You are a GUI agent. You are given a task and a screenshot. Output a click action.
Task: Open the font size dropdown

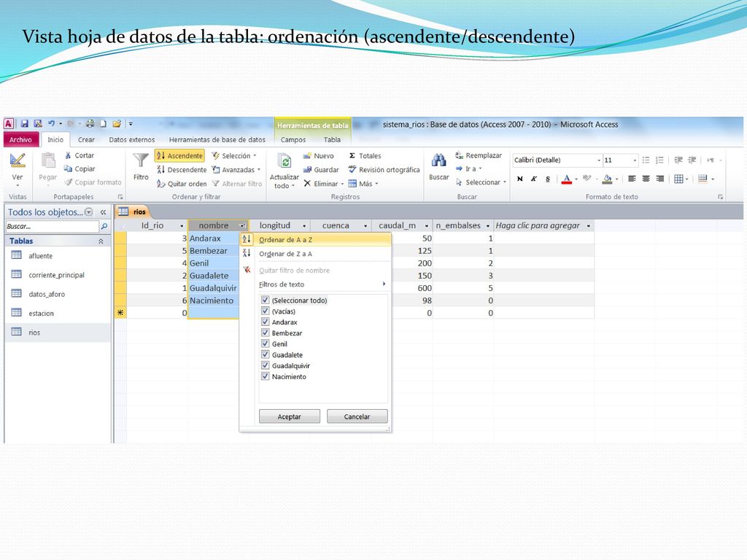click(x=635, y=160)
